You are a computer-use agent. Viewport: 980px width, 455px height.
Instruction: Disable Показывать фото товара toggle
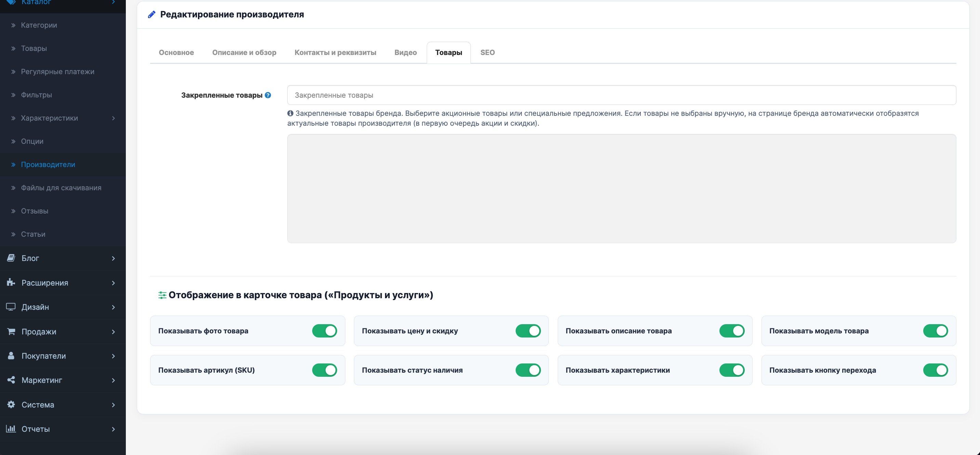pyautogui.click(x=325, y=331)
